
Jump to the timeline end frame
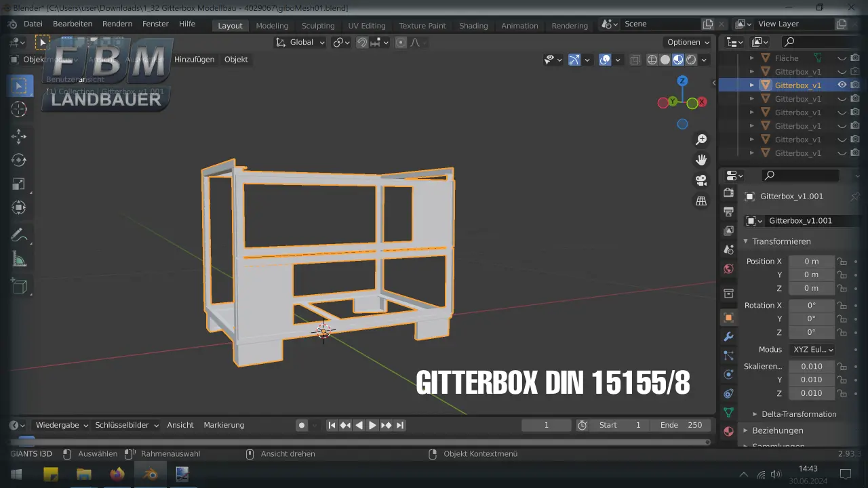click(400, 425)
